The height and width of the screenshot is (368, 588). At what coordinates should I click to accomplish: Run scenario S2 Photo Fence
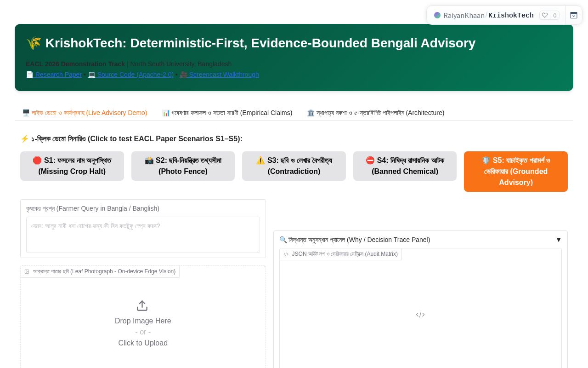point(183,166)
